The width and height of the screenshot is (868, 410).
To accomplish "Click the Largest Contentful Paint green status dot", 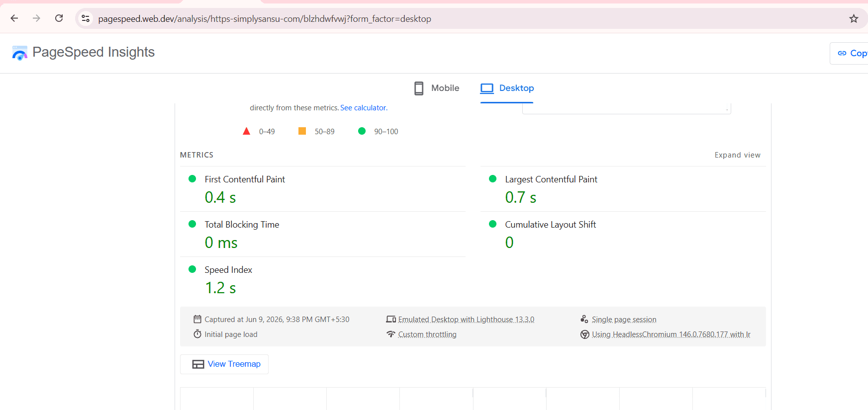I will pyautogui.click(x=493, y=179).
